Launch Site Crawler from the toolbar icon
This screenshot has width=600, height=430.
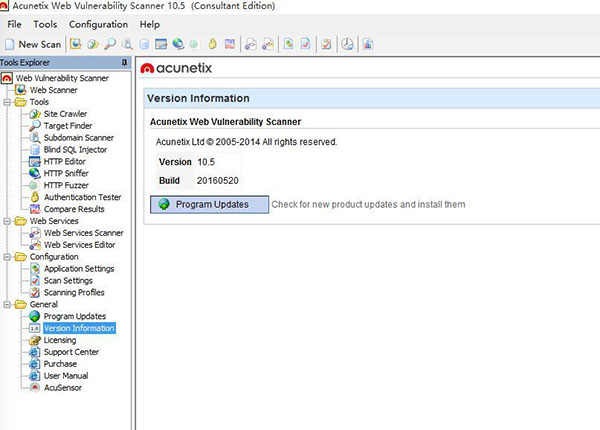point(93,44)
